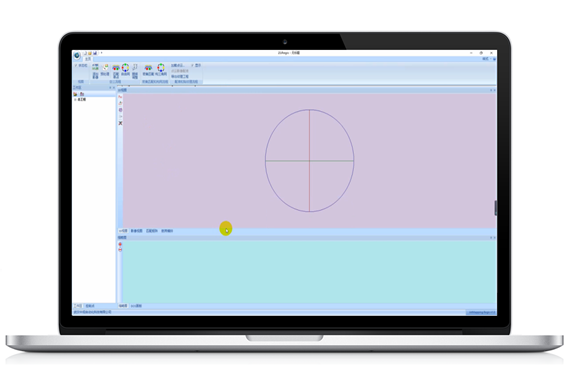Click the New document quick-access icon

click(x=85, y=53)
